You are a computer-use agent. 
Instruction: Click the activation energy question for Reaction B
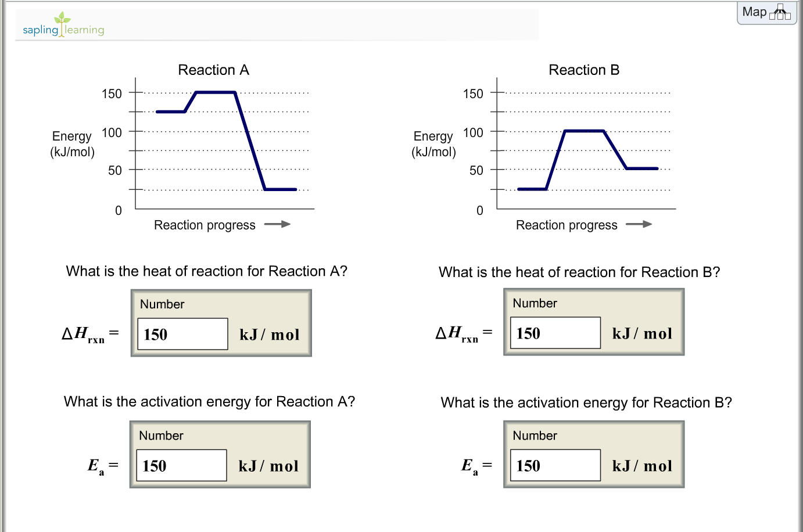(x=586, y=402)
